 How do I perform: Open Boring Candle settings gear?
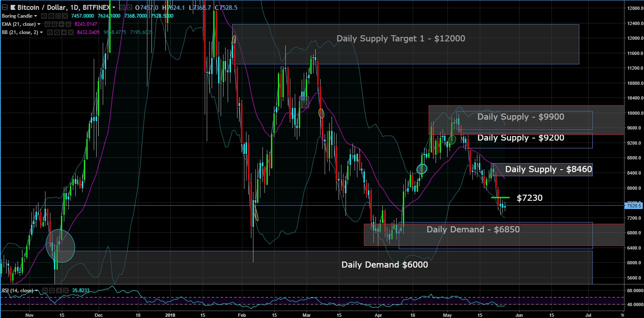pos(51,16)
